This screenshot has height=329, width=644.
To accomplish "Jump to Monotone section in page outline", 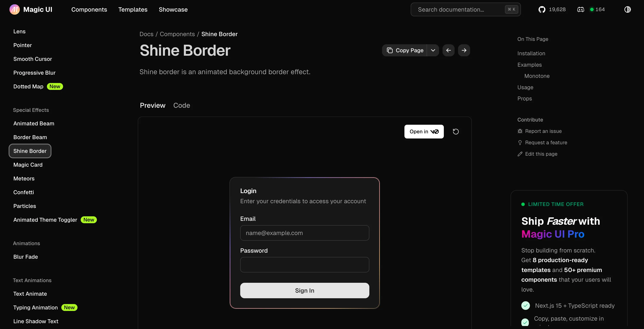I will click(x=537, y=76).
